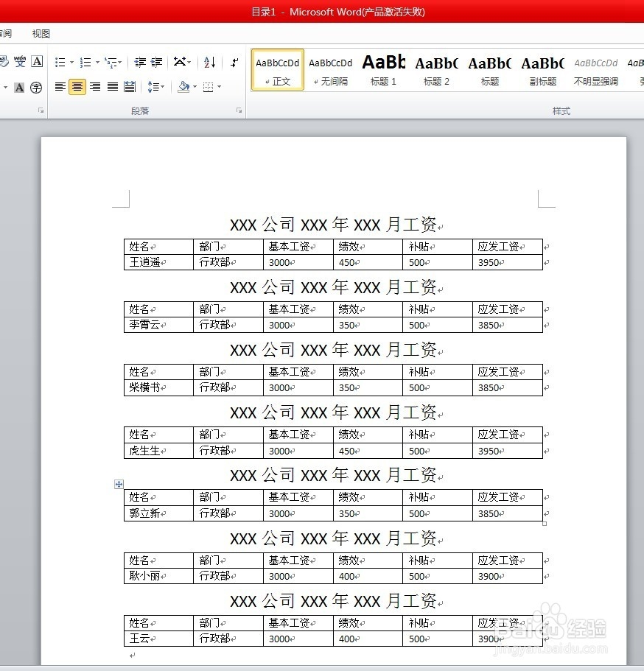Open Asian layout dropdown arrow
Screen dimensions: 644x671
point(189,63)
